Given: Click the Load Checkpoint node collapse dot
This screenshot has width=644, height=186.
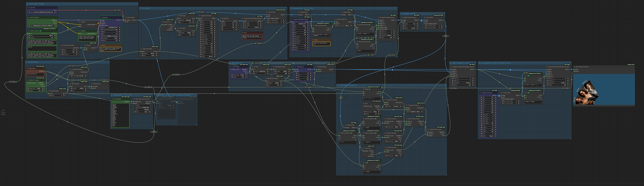Looking at the screenshot, I should [28, 17].
